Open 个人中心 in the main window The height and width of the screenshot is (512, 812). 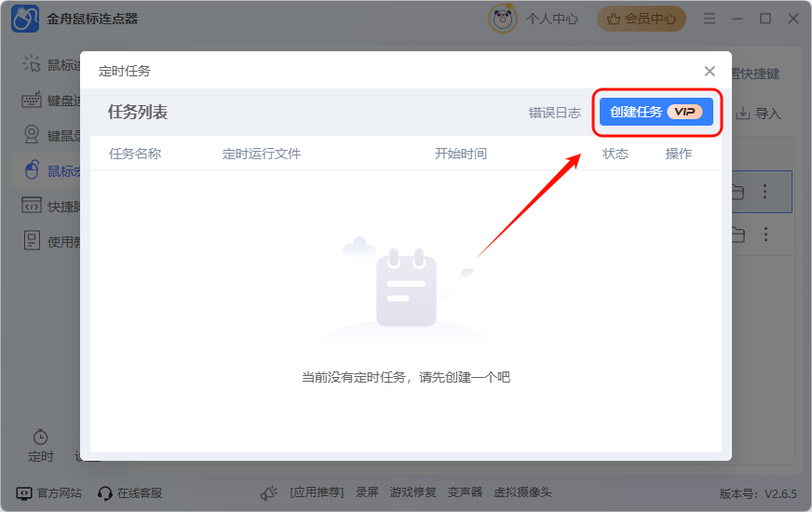point(552,20)
